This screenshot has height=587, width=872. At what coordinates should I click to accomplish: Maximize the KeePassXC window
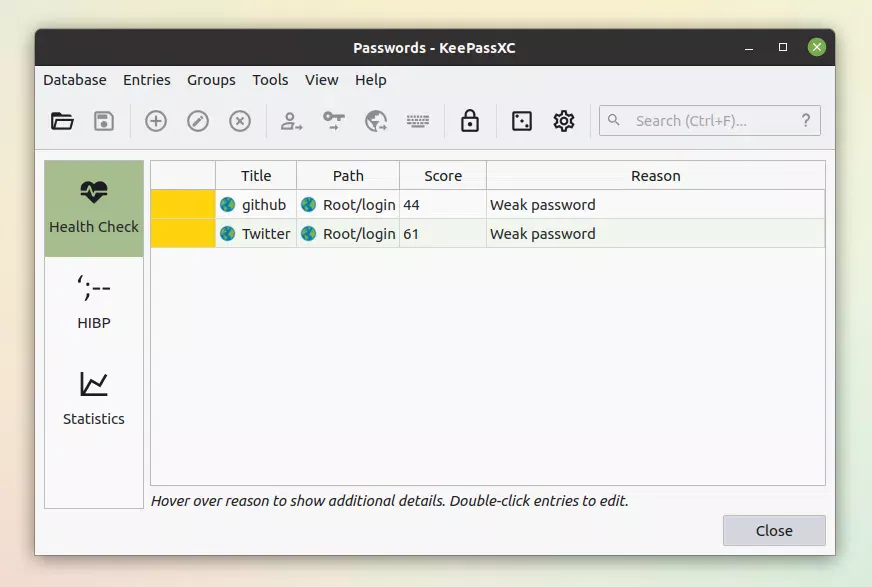(782, 47)
